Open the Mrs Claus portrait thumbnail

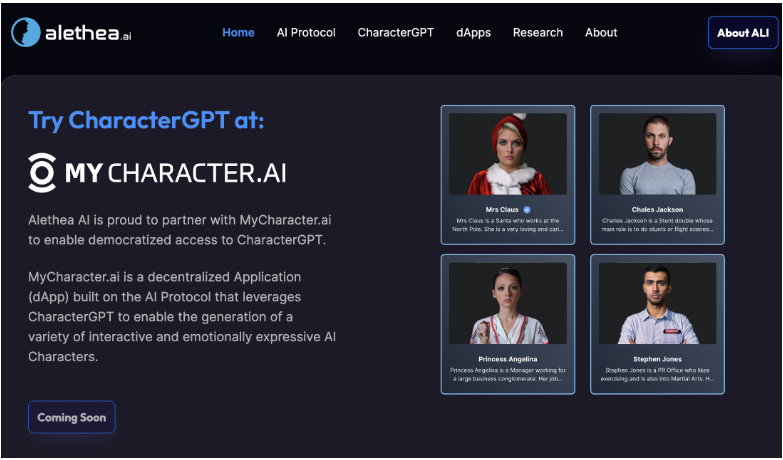point(508,154)
